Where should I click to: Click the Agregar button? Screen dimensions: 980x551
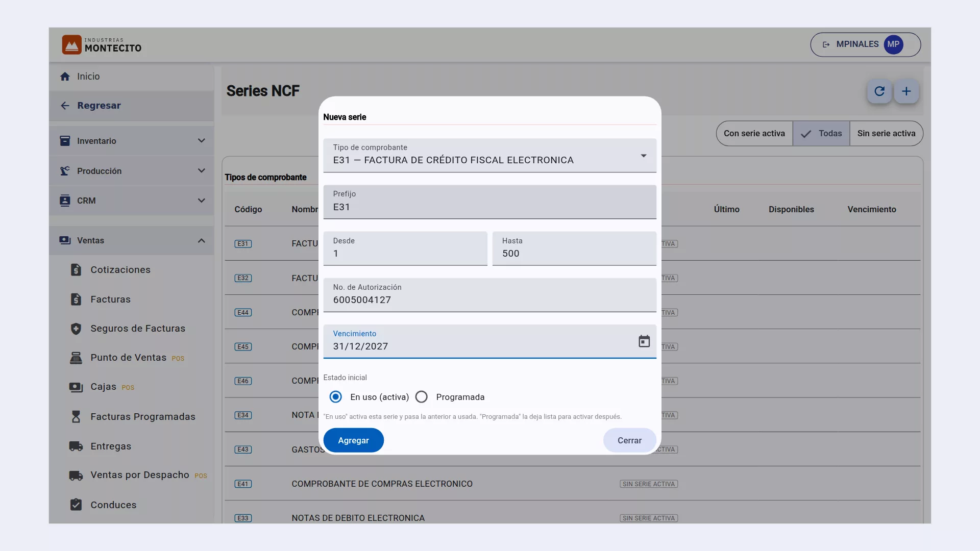[353, 440]
